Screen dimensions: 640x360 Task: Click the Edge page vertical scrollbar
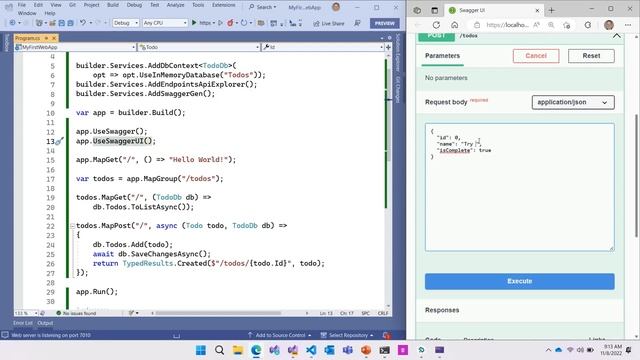(636, 176)
